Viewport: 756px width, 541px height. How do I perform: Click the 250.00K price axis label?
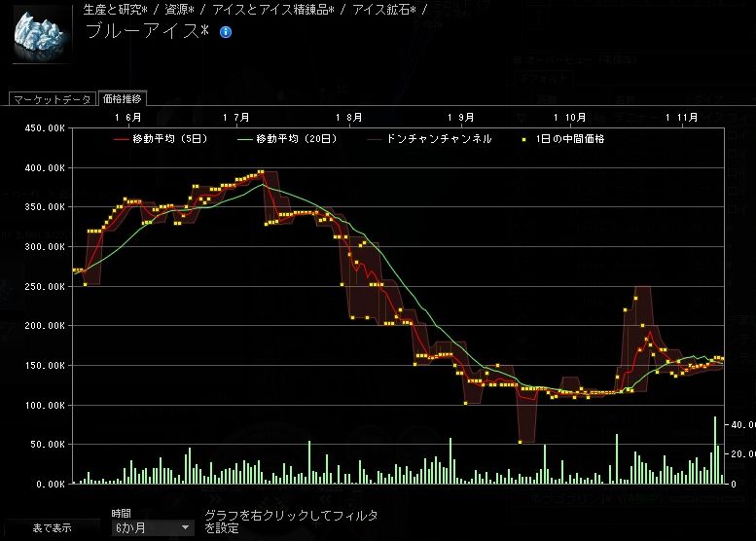pos(45,286)
